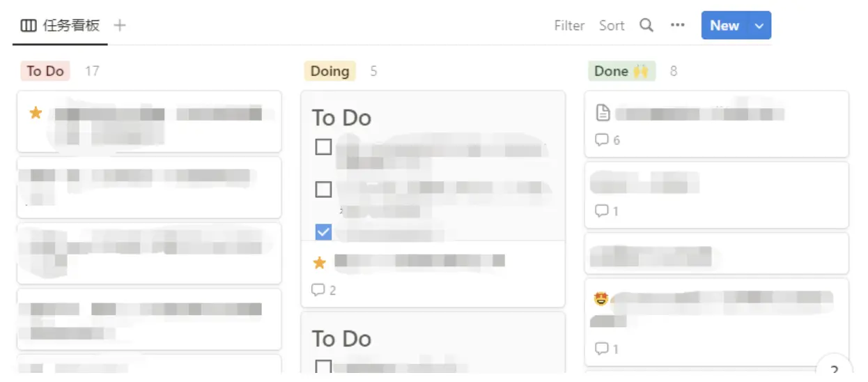Click the star icon in Doing column
Image resolution: width=868 pixels, height=382 pixels.
click(320, 263)
